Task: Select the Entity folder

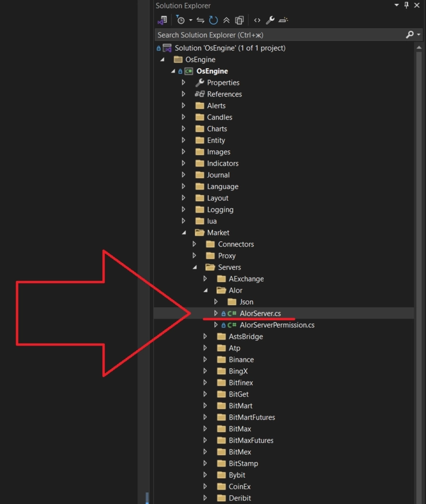Action: click(216, 140)
